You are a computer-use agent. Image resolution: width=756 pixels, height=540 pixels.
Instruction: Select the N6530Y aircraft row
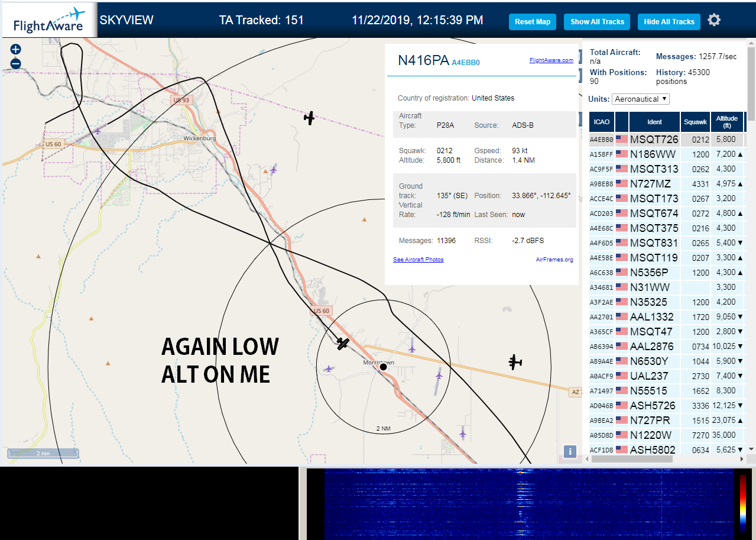tap(666, 361)
